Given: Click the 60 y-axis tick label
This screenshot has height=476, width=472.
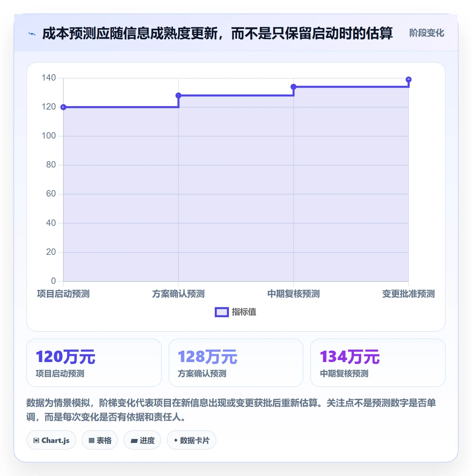Looking at the screenshot, I should point(51,194).
